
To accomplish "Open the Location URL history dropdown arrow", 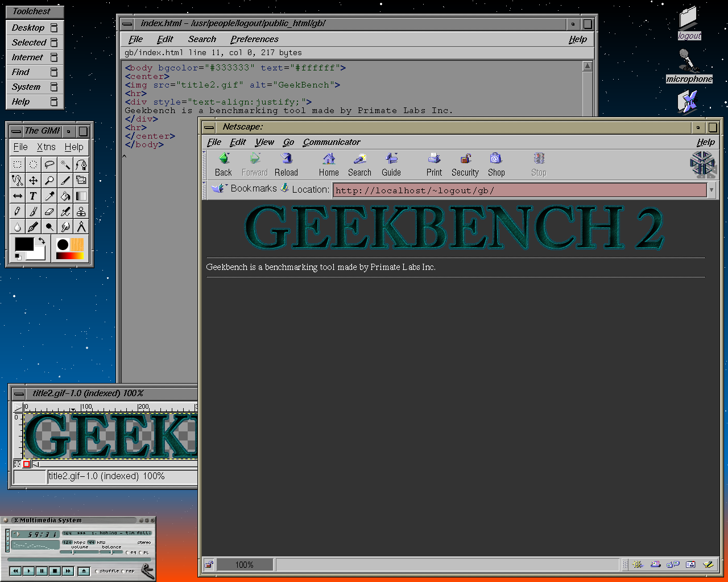I will tap(711, 190).
